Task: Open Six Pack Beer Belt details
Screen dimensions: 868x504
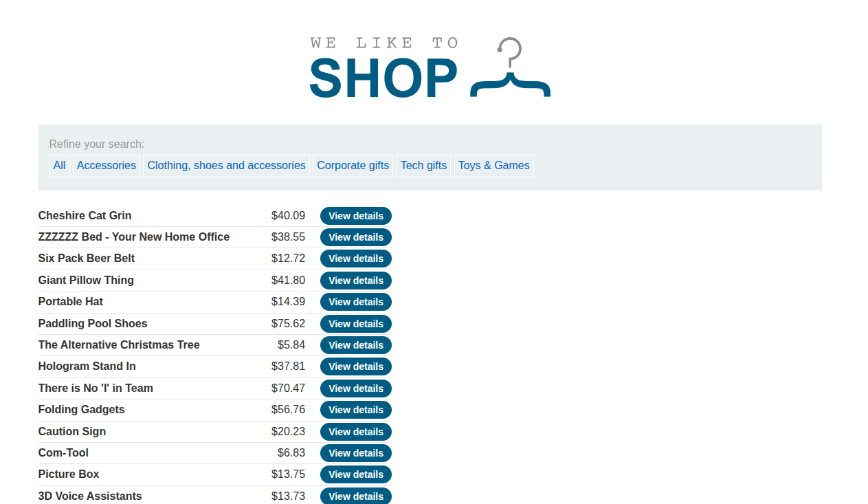Action: 356,259
